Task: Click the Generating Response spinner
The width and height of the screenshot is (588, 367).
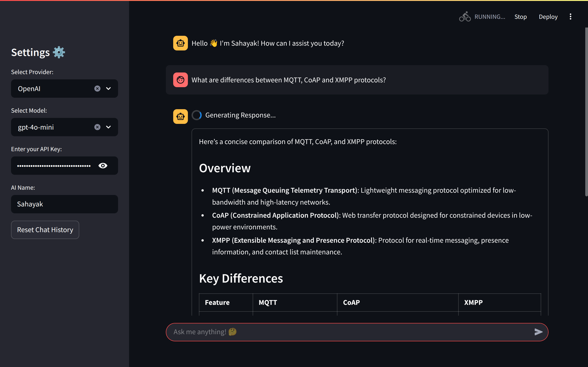Action: [x=197, y=115]
